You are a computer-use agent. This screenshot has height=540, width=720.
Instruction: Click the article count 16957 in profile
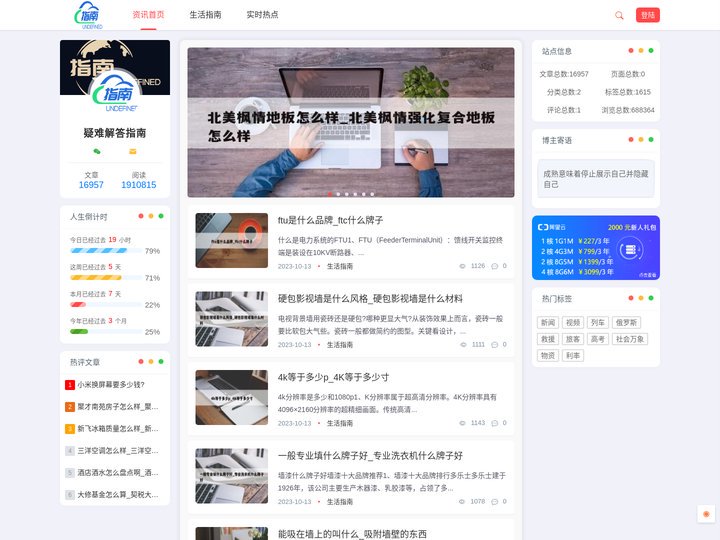click(91, 185)
